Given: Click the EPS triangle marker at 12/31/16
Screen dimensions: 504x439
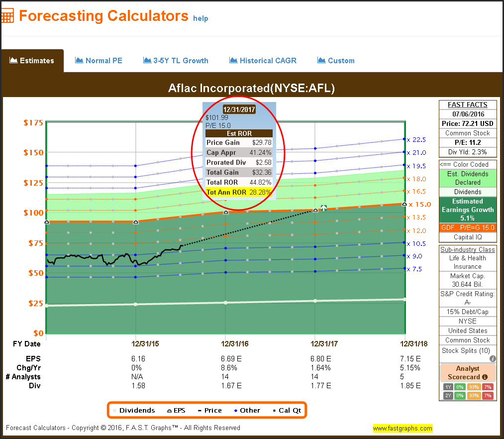Looking at the screenshot, I should (x=226, y=212).
